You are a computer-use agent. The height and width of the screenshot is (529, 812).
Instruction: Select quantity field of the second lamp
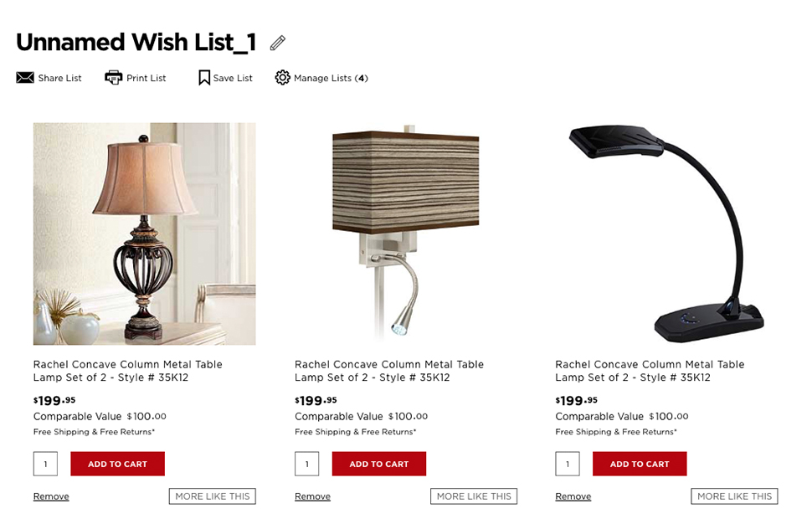pos(307,464)
